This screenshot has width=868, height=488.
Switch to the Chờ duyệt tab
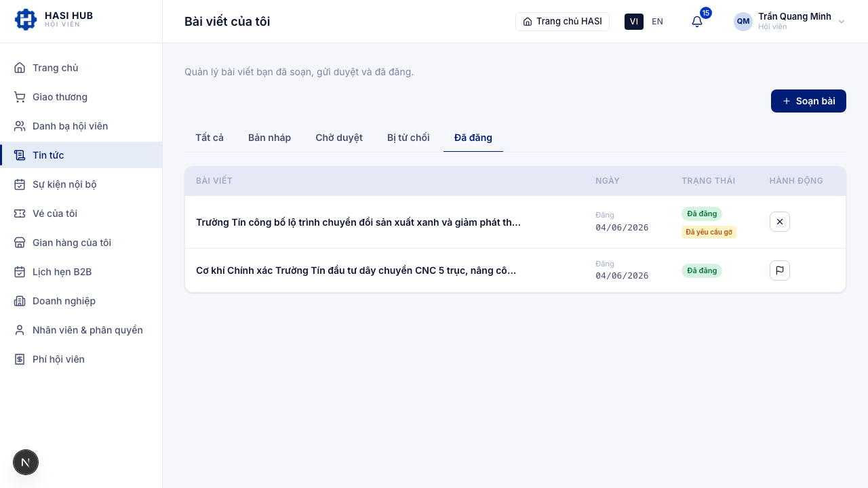click(339, 138)
